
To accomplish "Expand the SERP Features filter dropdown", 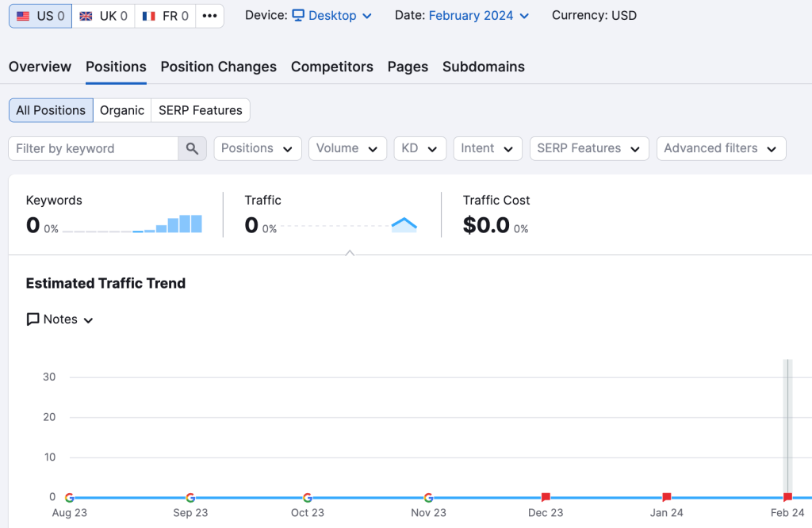I will pos(589,148).
